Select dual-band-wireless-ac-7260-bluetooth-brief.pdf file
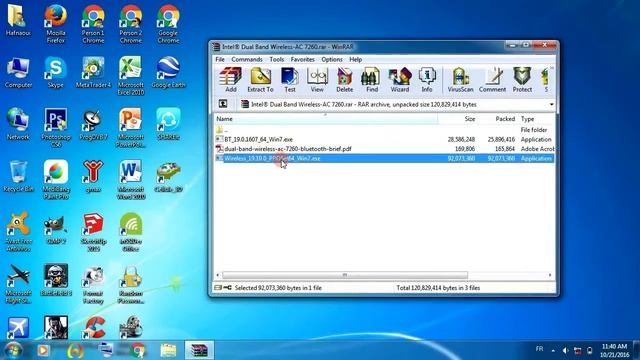Screen dimensions: 640x360 (x=384, y=149)
